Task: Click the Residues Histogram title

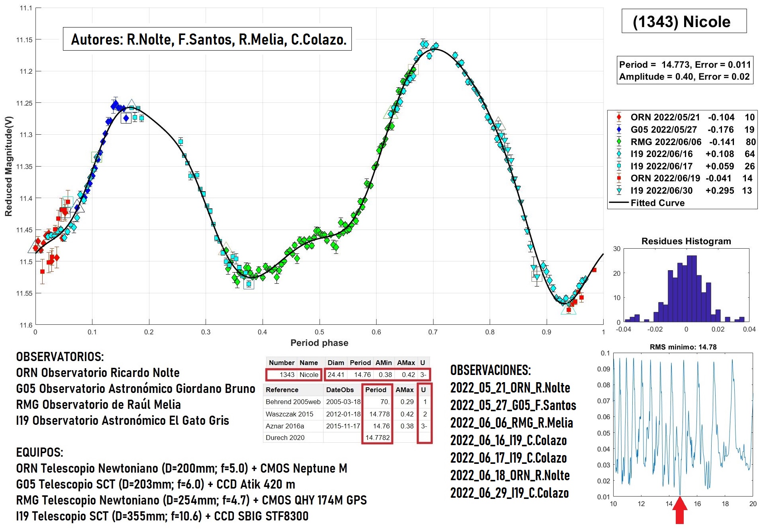Action: [686, 241]
